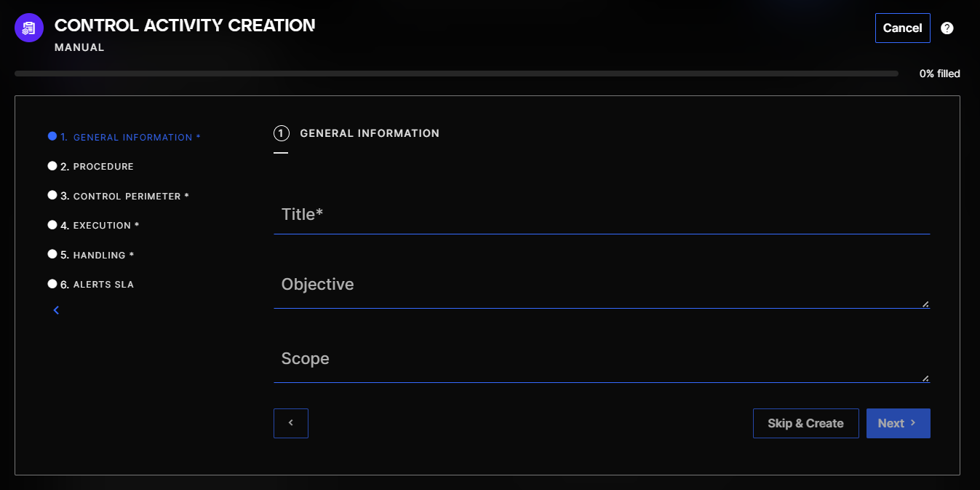Click the Procedure step bullet dot
The image size is (980, 490).
(x=52, y=166)
